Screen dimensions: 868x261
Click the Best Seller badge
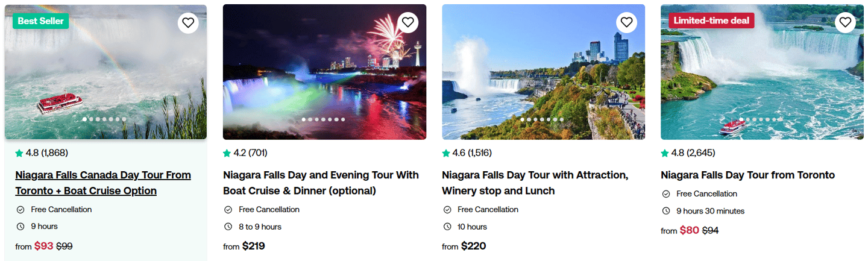tap(40, 20)
